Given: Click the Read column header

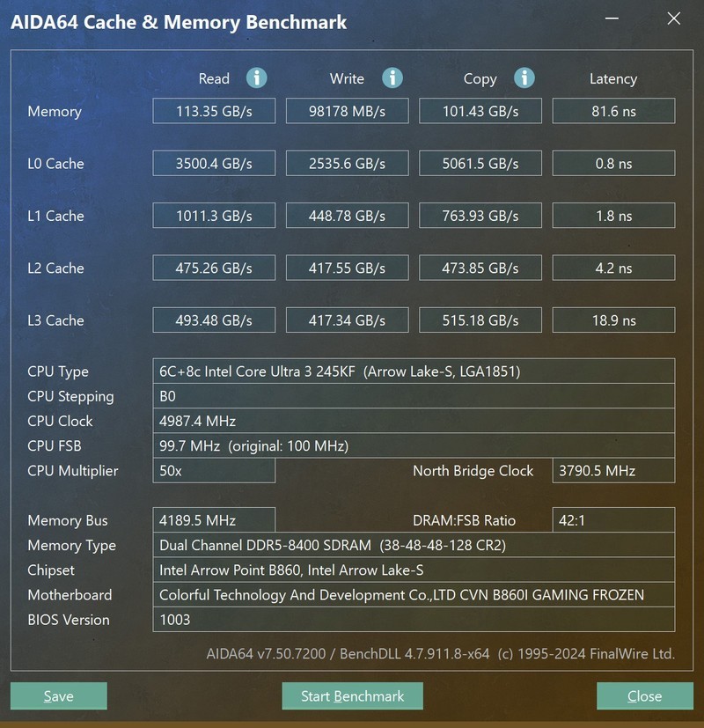Looking at the screenshot, I should (x=214, y=78).
